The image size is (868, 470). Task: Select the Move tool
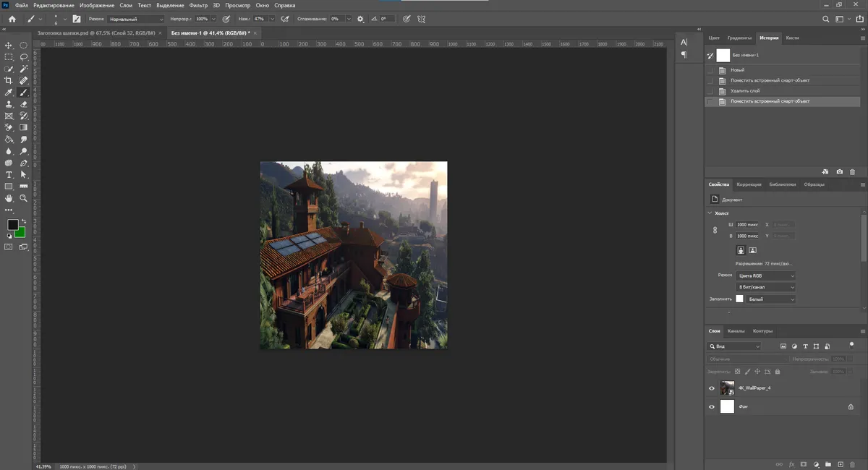click(9, 45)
